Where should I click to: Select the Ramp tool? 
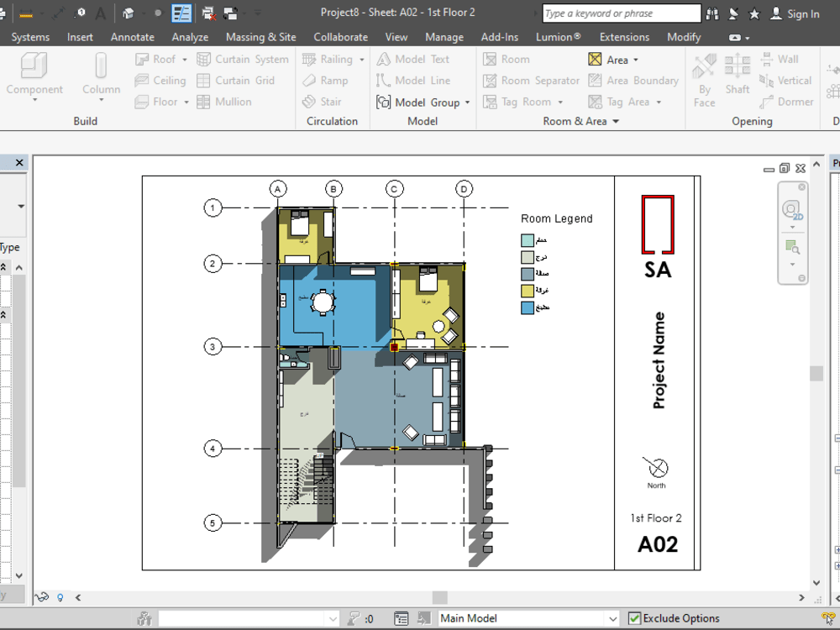(x=325, y=81)
